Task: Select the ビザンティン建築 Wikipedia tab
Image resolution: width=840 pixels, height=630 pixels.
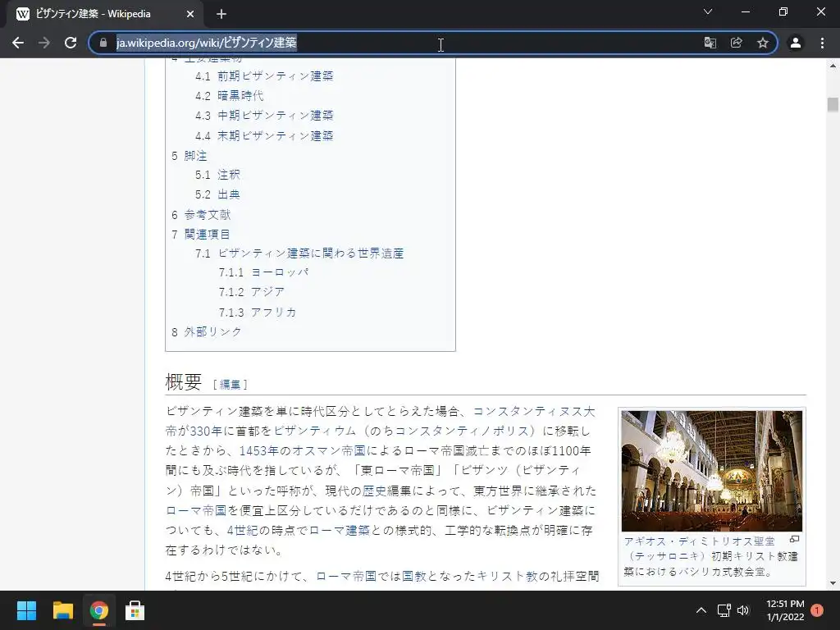Action: click(x=104, y=14)
